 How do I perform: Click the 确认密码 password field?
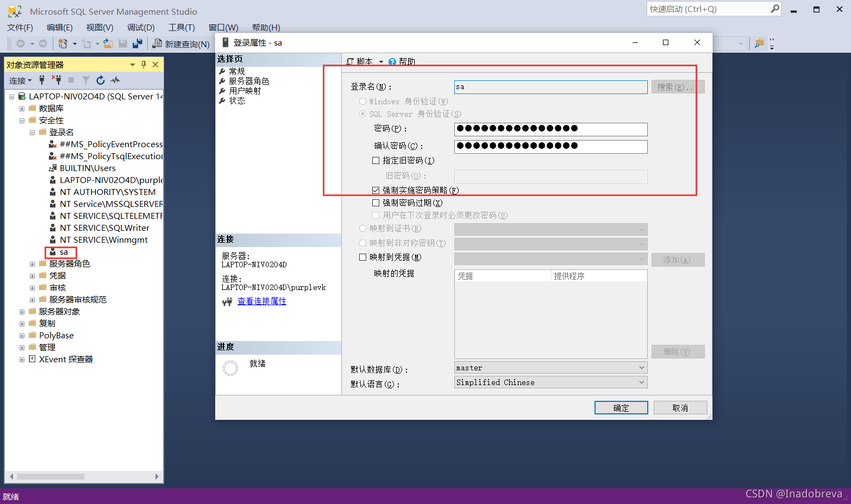coord(551,146)
